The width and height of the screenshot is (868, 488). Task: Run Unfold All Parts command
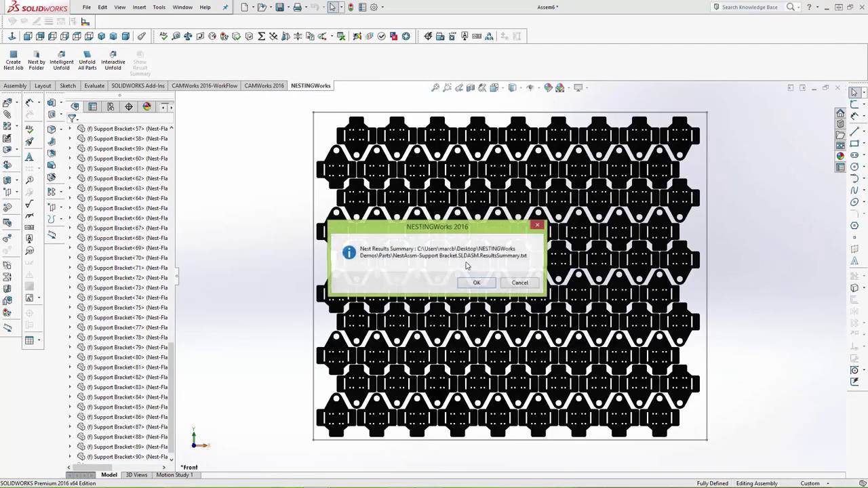point(87,60)
